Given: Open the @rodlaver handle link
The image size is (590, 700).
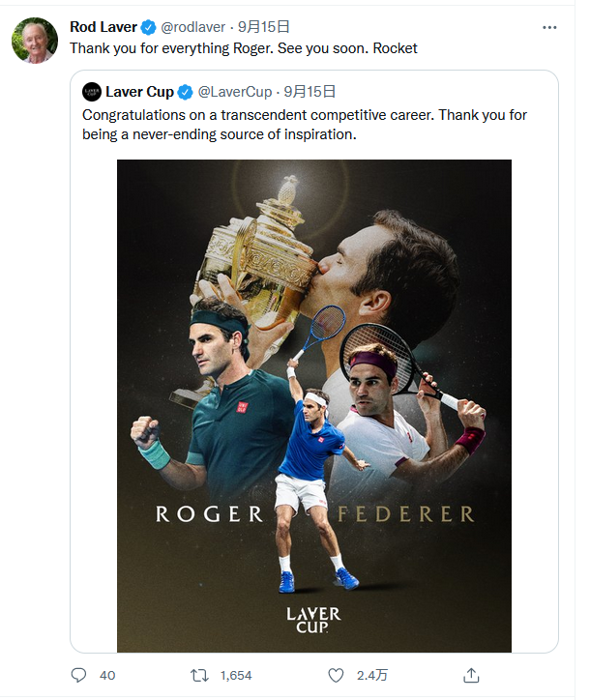Looking at the screenshot, I should click(x=192, y=27).
